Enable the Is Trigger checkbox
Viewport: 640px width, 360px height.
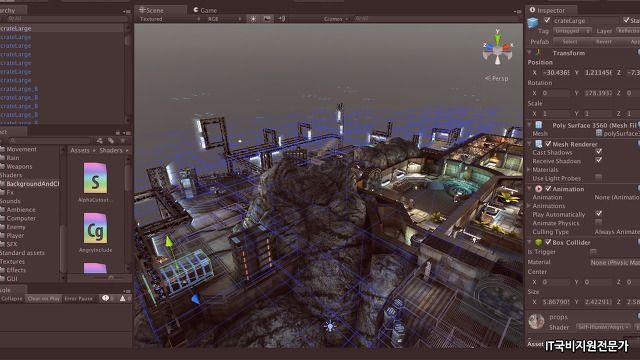coord(593,252)
